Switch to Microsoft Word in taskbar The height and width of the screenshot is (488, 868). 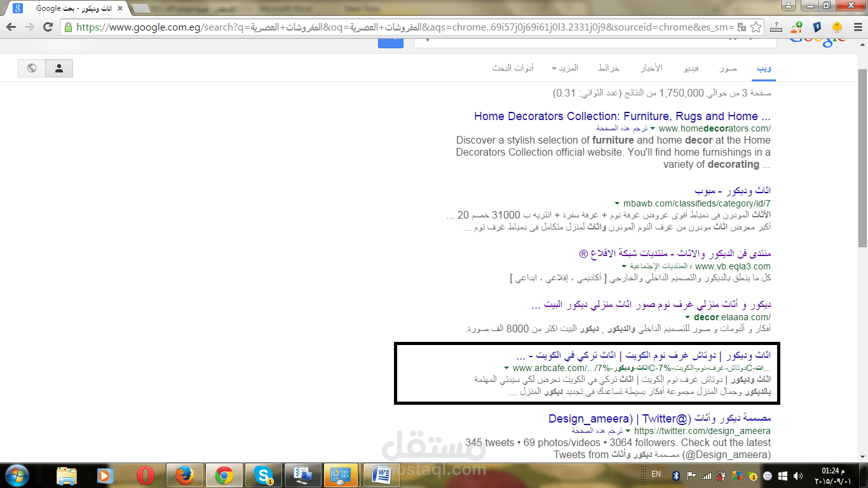381,475
